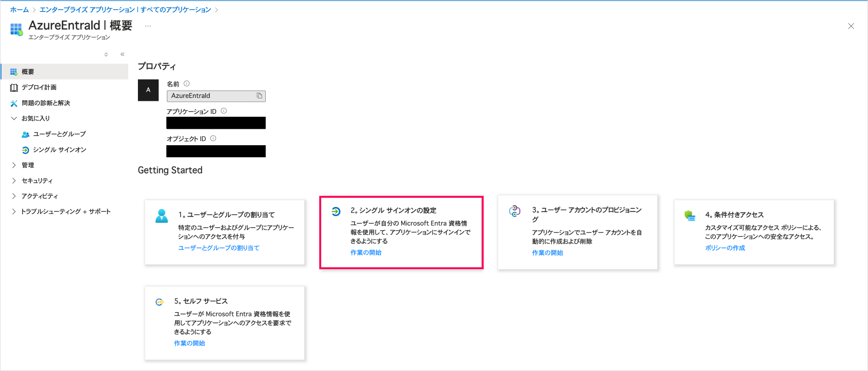Click info icon next to アプリケーション ID

click(x=224, y=111)
